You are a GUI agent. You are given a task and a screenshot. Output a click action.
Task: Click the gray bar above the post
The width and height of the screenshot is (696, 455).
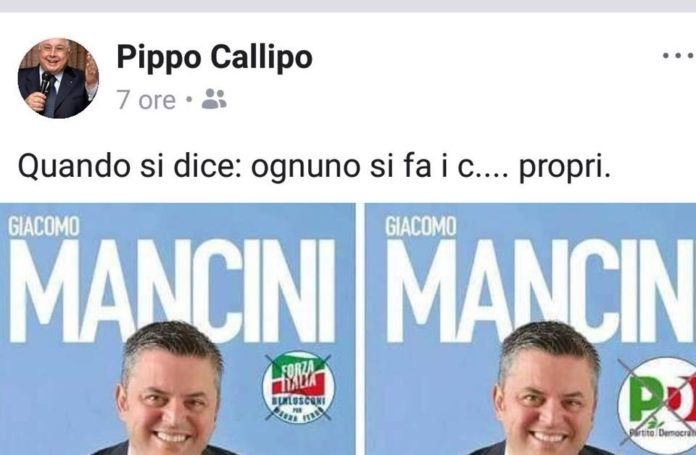point(348,6)
